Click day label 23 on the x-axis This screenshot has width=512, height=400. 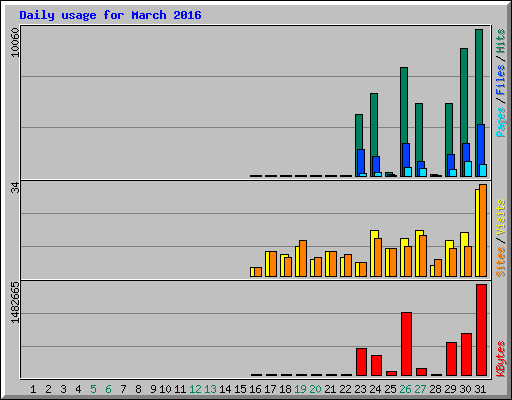tap(360, 389)
